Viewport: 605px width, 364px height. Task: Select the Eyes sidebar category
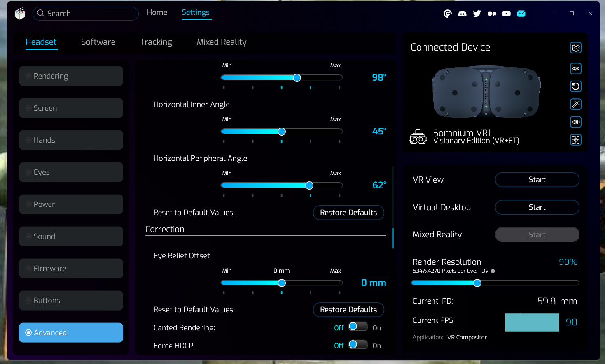[x=71, y=172]
